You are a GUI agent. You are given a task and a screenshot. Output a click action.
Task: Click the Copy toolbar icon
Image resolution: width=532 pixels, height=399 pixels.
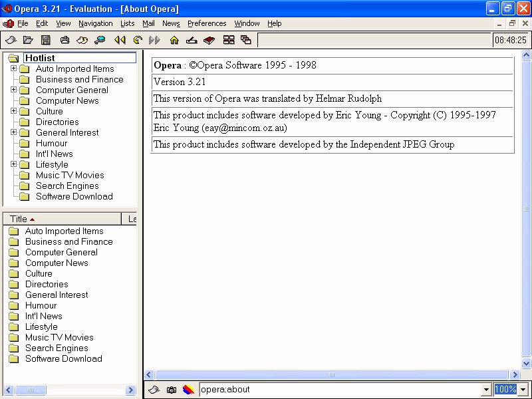pyautogui.click(x=82, y=40)
